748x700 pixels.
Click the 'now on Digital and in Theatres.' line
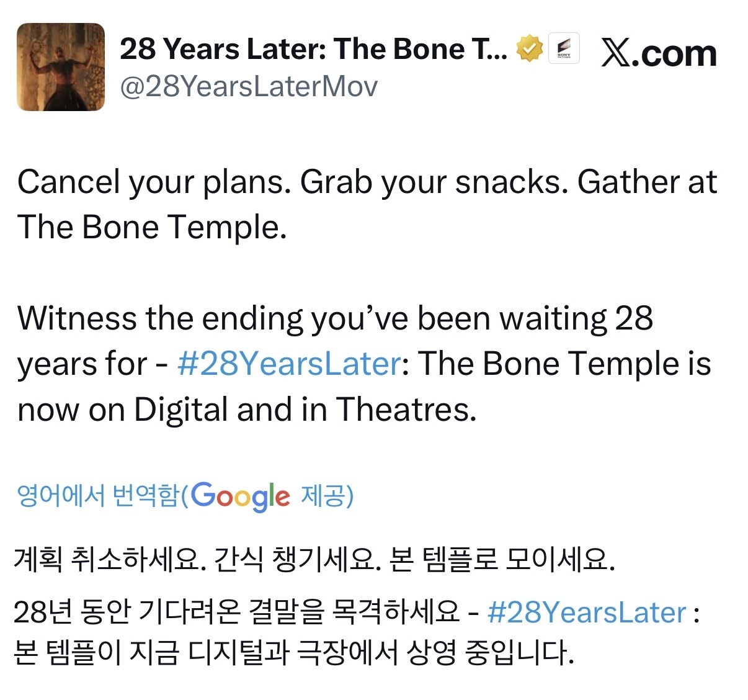(247, 410)
